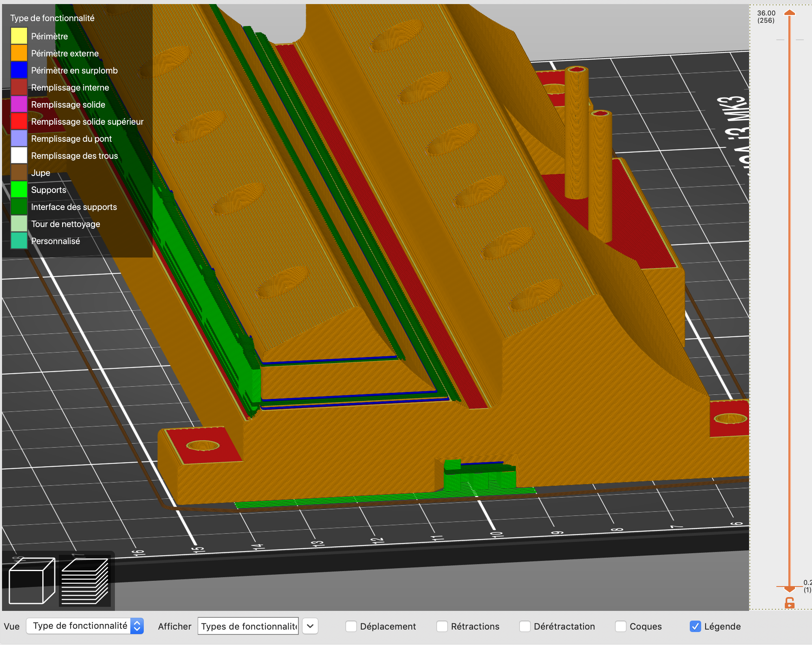Viewport: 812px width, 645px height.
Task: Click the Remplissage des trous white swatch
Action: coord(19,155)
